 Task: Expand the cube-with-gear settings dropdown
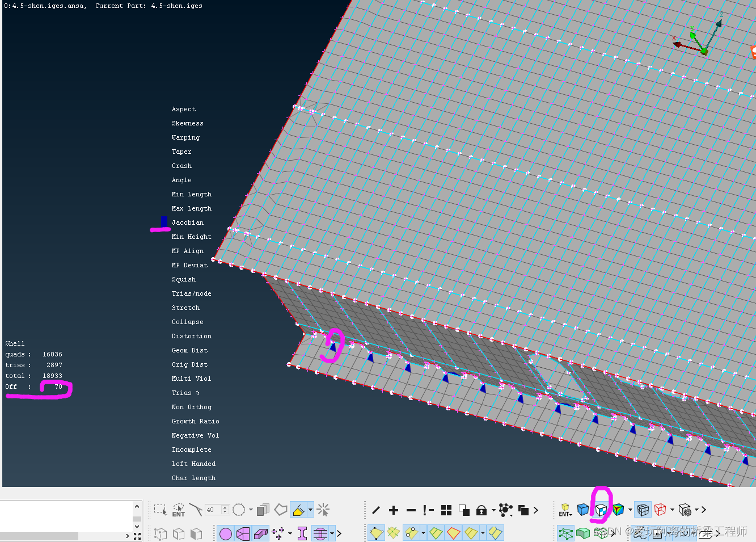(695, 510)
